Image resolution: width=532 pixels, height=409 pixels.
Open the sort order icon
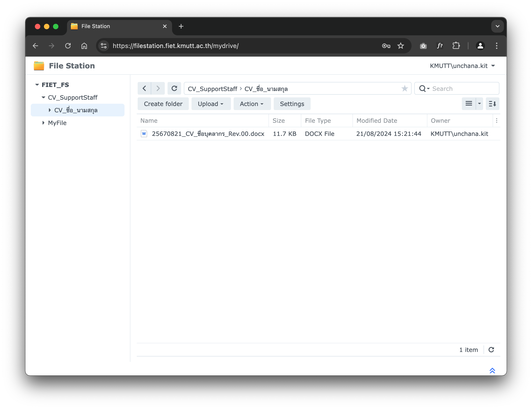[492, 104]
